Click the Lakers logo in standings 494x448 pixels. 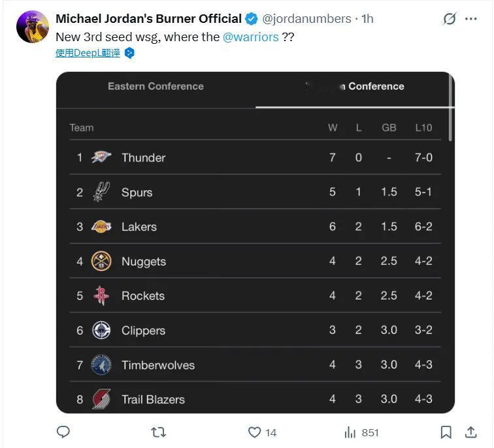point(101,227)
